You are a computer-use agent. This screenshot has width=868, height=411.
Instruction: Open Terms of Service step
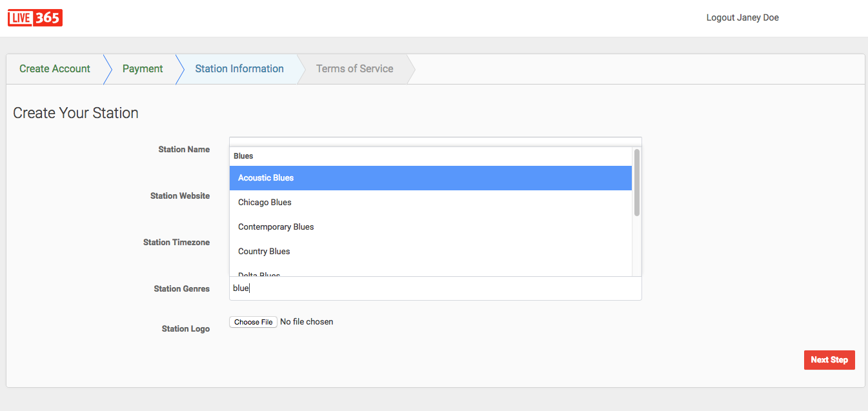[x=354, y=69]
